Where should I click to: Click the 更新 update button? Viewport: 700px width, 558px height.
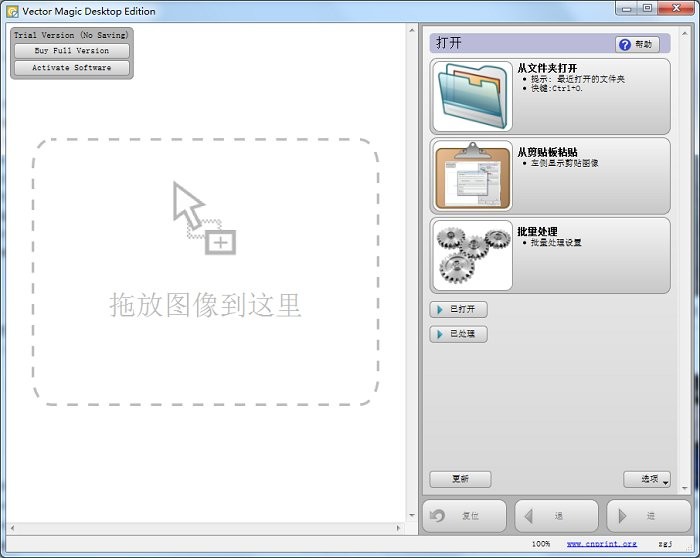click(x=460, y=479)
